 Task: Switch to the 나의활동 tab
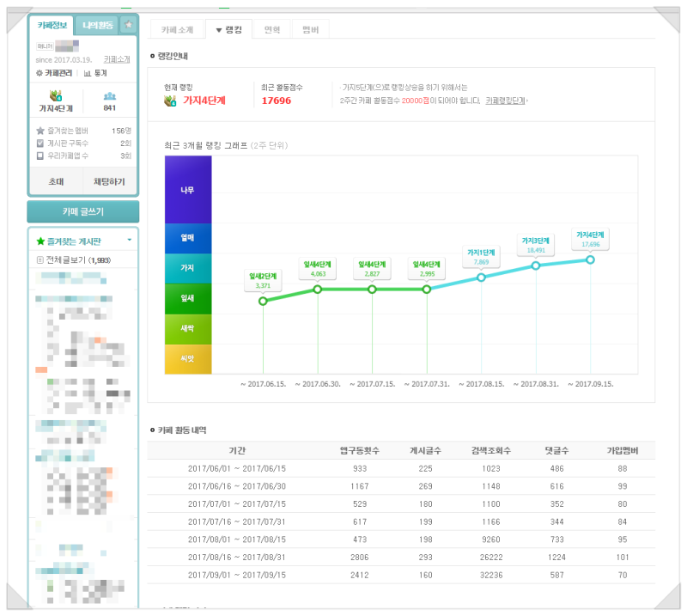98,25
